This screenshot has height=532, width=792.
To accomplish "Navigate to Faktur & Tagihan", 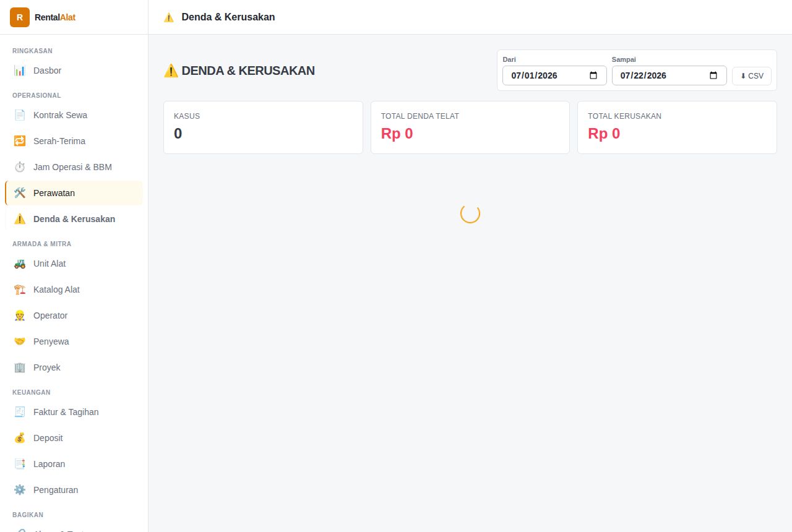I will (x=74, y=412).
